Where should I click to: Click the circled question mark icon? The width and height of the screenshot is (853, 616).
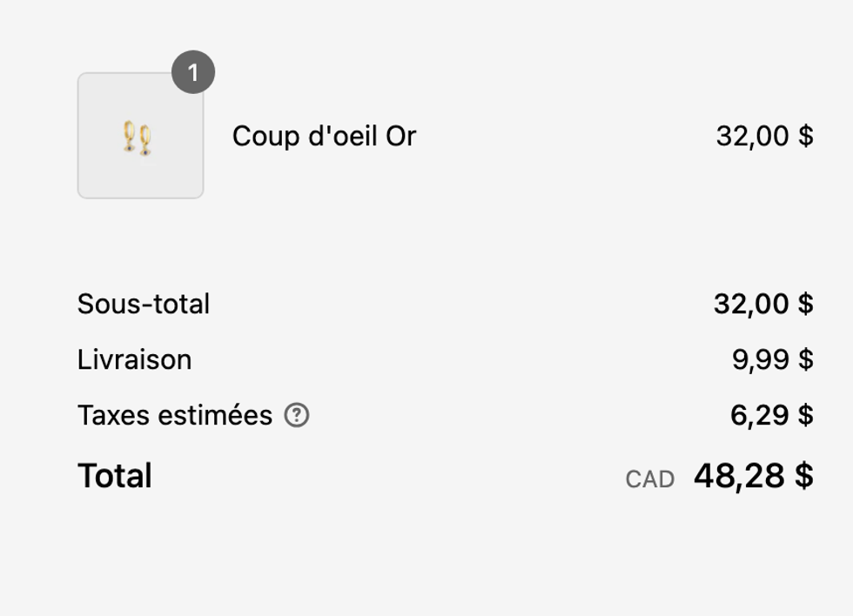(x=297, y=415)
